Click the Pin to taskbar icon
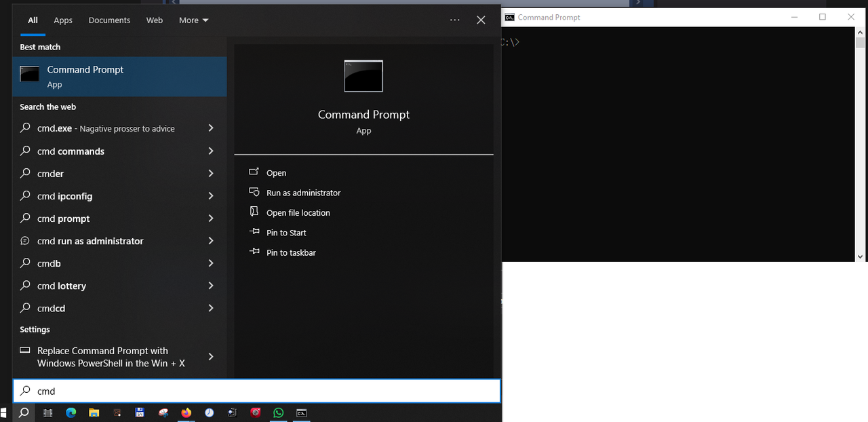 point(254,252)
